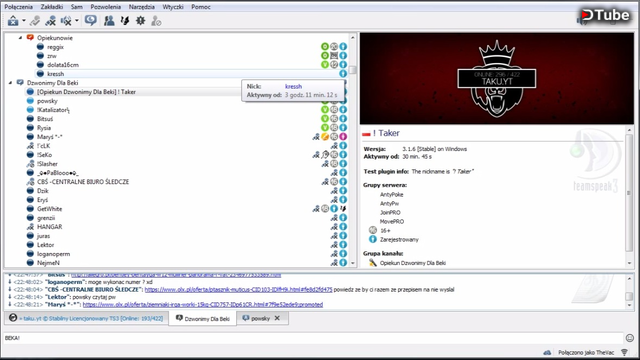Click the grayed-out blocked user toolbar icon
The image size is (640, 360).
(156, 20)
